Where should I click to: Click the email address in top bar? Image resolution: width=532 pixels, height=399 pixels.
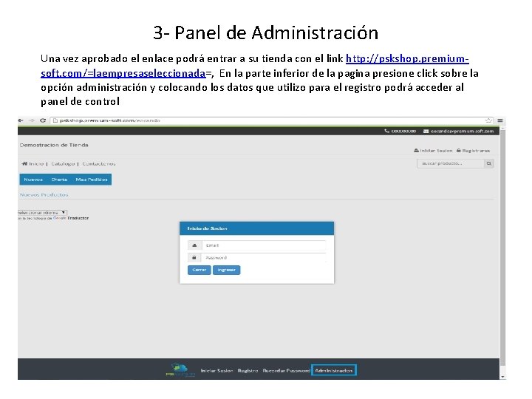pyautogui.click(x=462, y=131)
